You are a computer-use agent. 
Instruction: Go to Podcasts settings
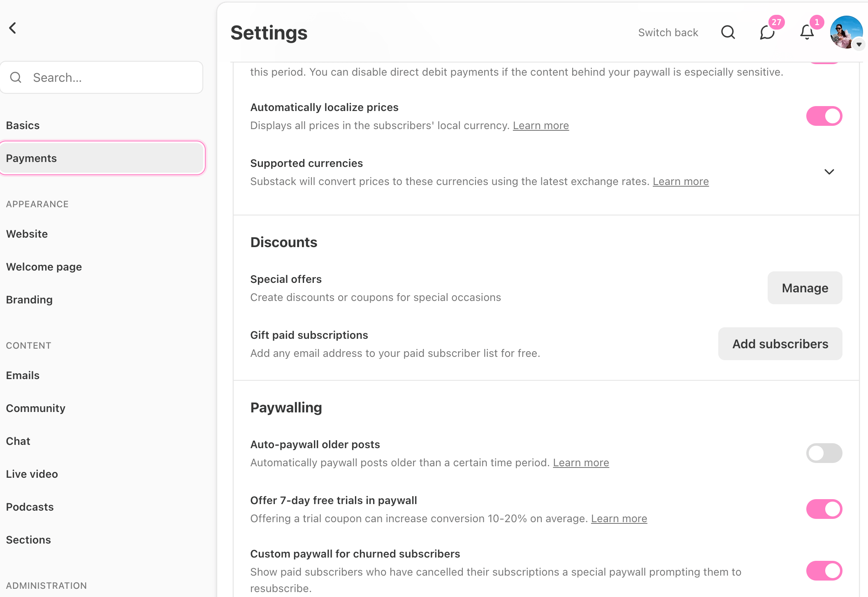tap(30, 507)
